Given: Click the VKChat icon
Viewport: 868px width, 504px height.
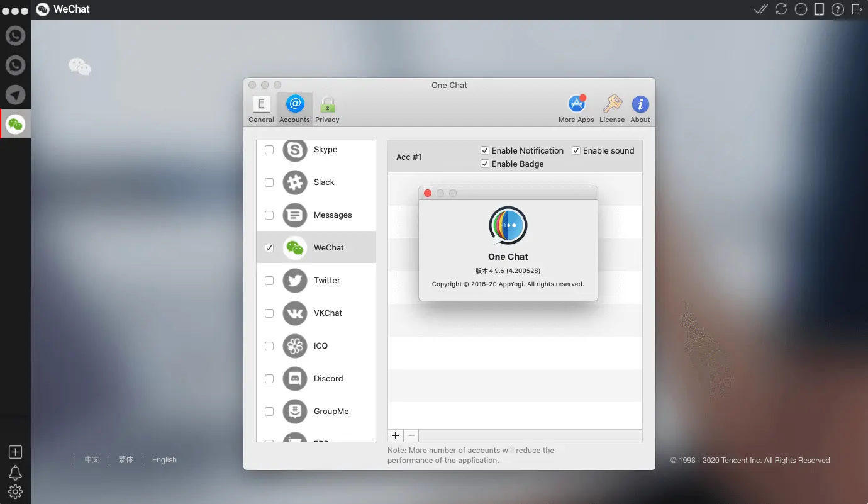Looking at the screenshot, I should pos(294,313).
